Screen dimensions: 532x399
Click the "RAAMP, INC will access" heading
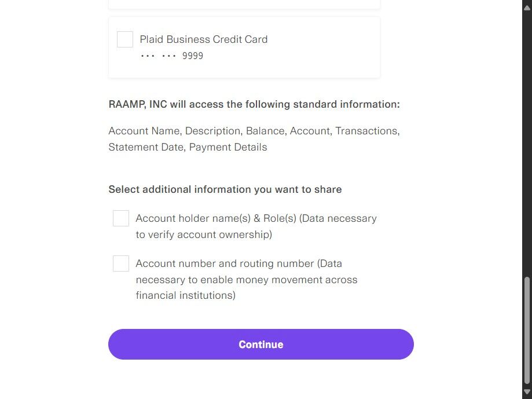254,105
